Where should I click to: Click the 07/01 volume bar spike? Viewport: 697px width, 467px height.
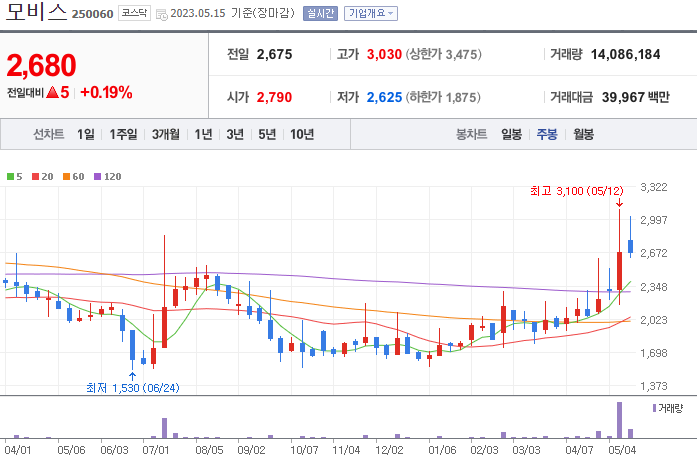click(164, 428)
